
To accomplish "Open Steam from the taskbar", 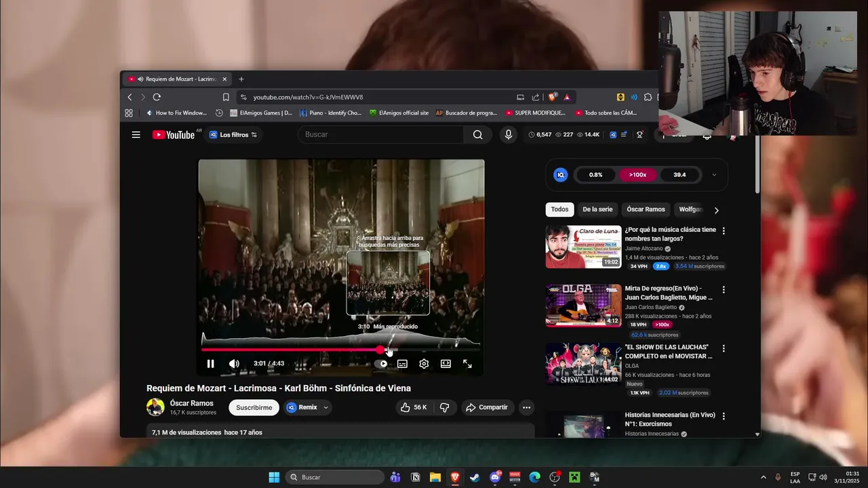I will click(x=475, y=477).
